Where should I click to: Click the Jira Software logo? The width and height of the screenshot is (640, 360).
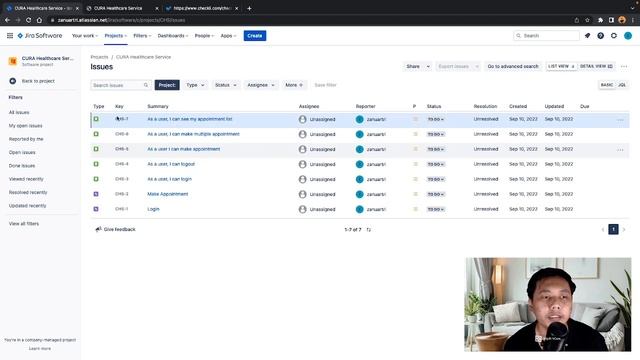pyautogui.click(x=40, y=36)
